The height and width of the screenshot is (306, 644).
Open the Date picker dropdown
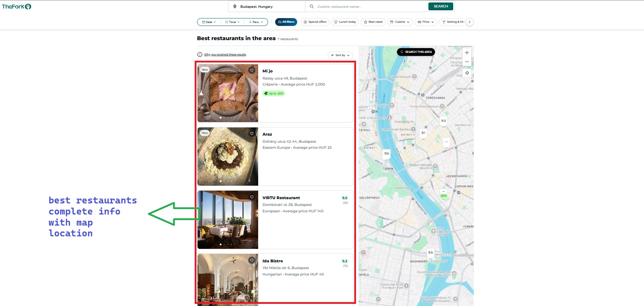click(209, 22)
